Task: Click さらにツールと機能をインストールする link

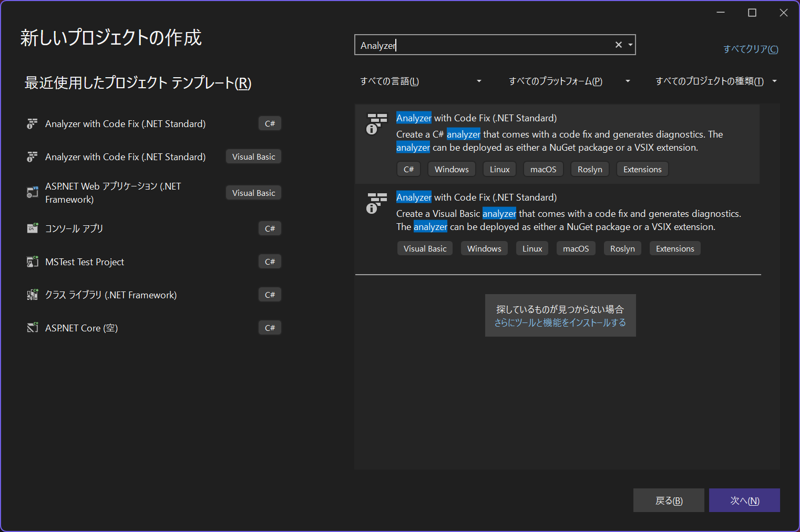Action: (560, 322)
